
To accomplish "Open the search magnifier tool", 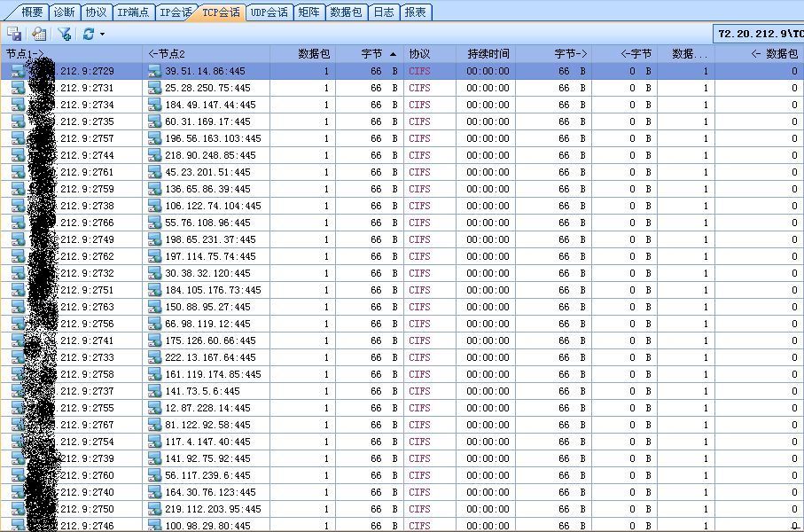I will 37,33.
